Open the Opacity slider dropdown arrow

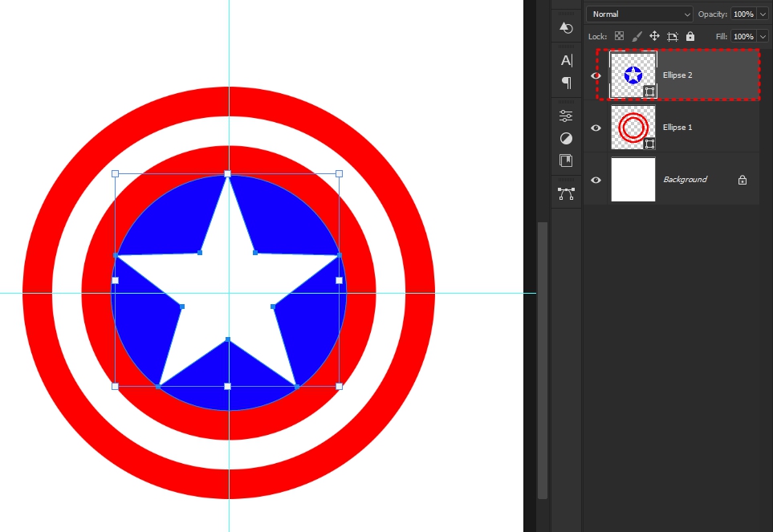[x=763, y=14]
